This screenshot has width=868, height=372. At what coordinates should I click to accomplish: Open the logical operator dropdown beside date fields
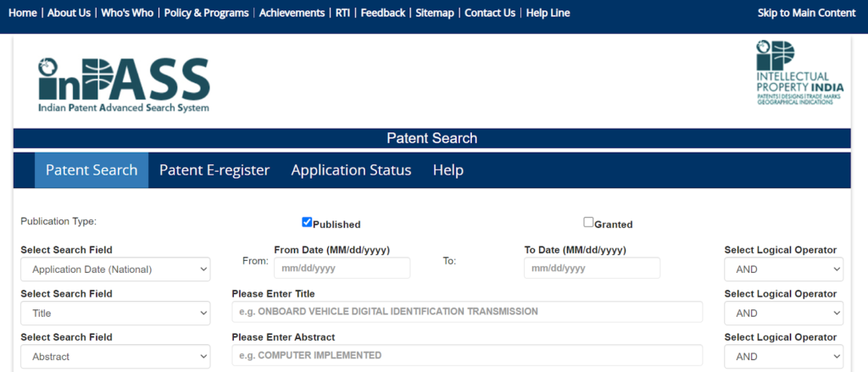coord(783,269)
